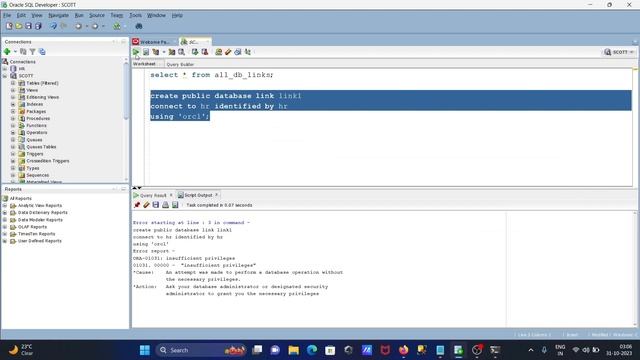Click the Commit icon in worksheet toolbar
640x360 pixels.
pyautogui.click(x=195, y=52)
